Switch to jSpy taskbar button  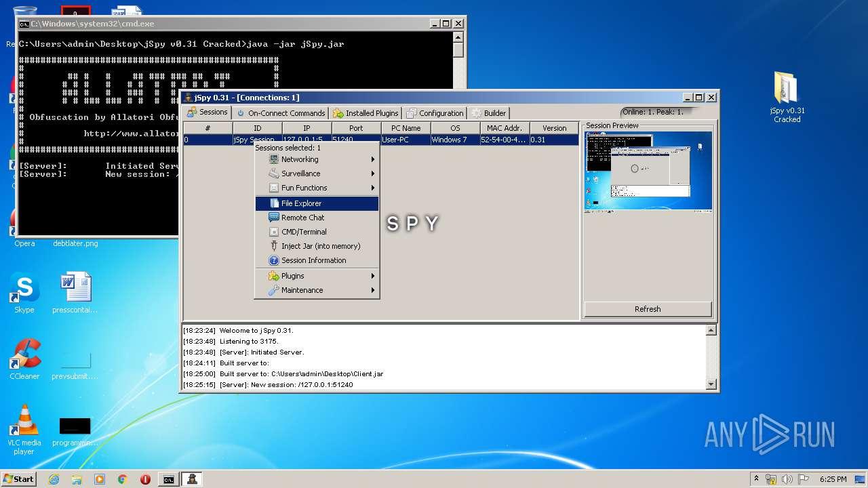click(192, 479)
